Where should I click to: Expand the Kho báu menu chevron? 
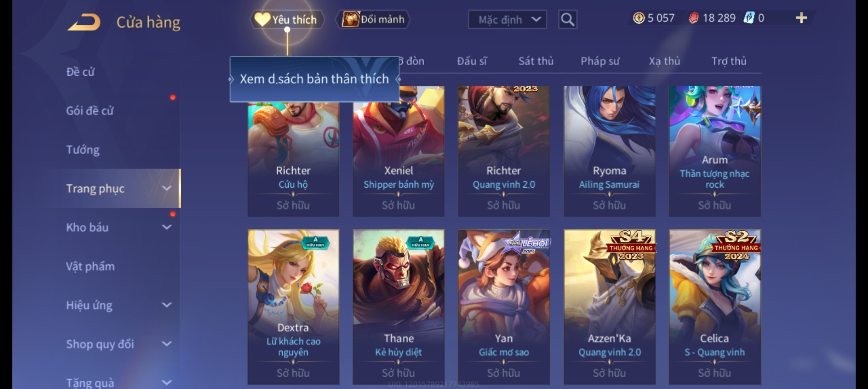point(167,227)
